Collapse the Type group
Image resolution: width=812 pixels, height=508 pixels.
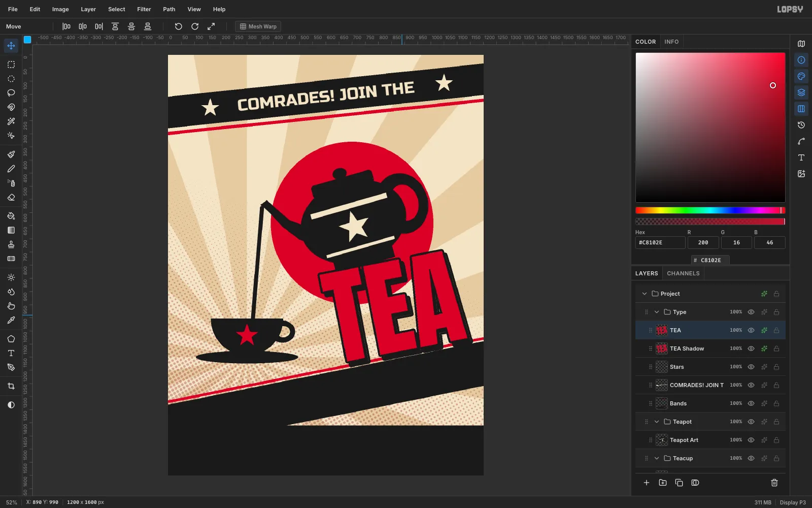coord(657,312)
